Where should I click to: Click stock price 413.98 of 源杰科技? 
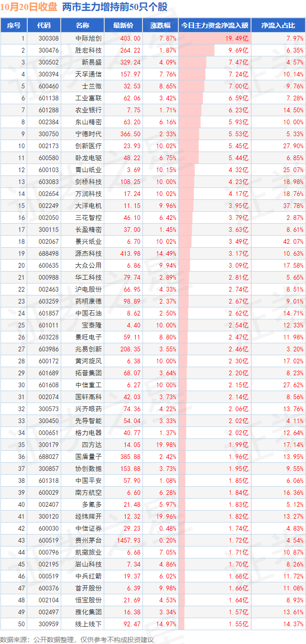pyautogui.click(x=130, y=253)
